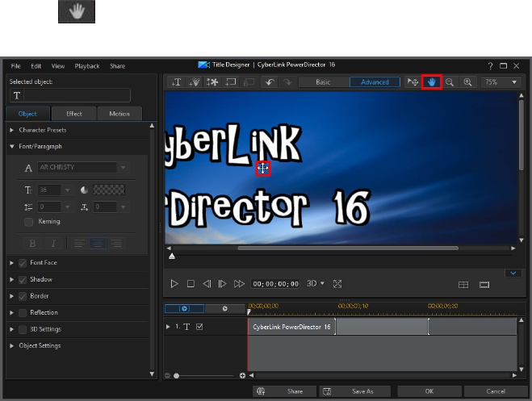Align text to the right
This screenshot has height=401, width=532.
coord(116,244)
